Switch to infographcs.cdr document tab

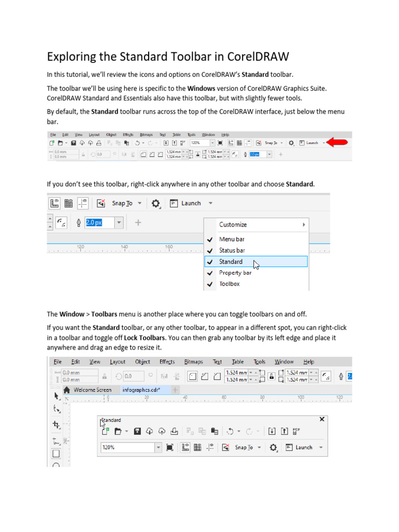(141, 390)
